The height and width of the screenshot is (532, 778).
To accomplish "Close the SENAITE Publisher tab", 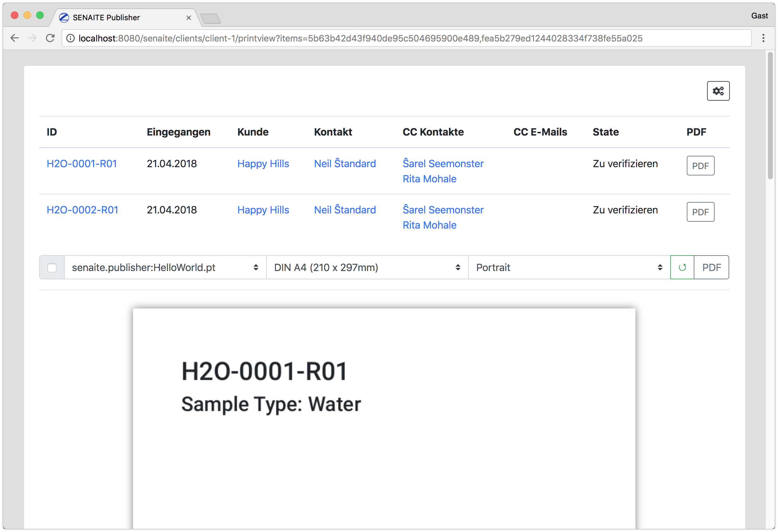I will click(189, 18).
